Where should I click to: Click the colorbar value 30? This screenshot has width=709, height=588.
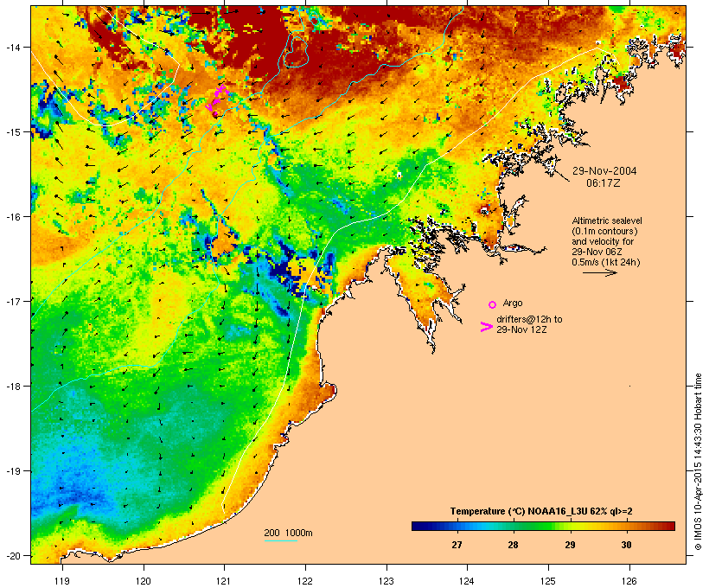click(x=626, y=545)
